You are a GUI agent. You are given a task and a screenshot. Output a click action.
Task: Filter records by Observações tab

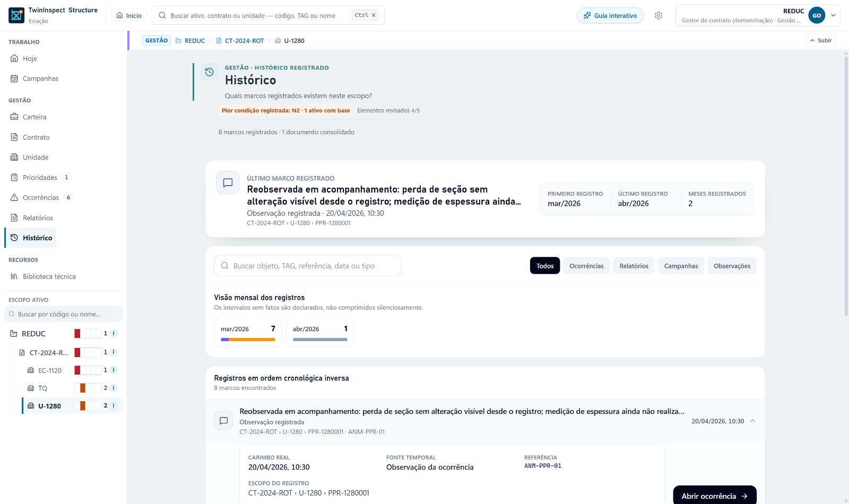(x=732, y=266)
